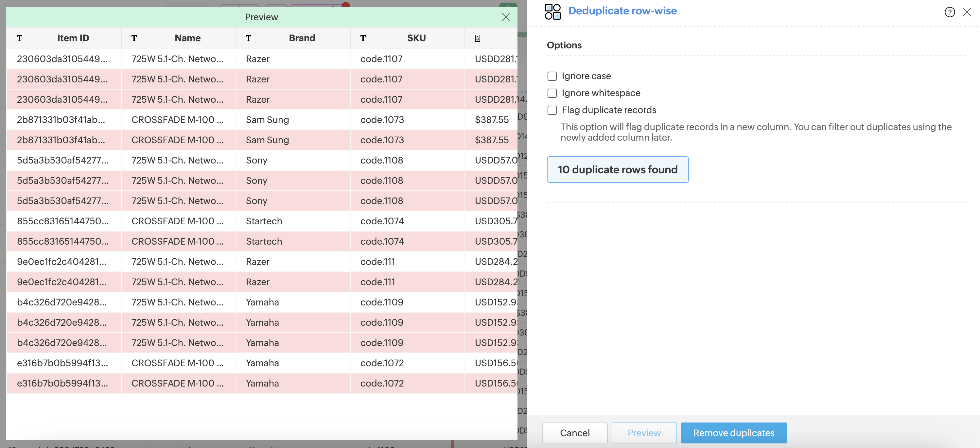Close the Preview popup window
The height and width of the screenshot is (448, 980).
coord(505,17)
